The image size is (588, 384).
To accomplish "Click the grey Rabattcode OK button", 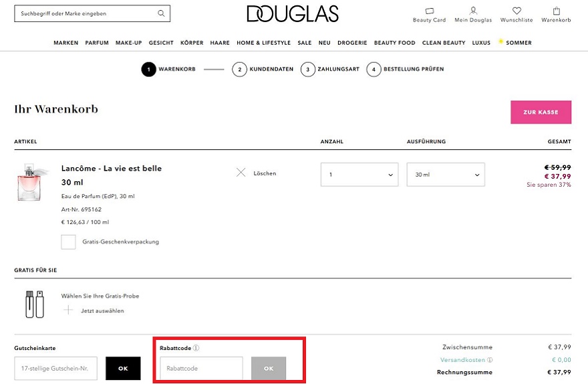I will click(x=269, y=368).
